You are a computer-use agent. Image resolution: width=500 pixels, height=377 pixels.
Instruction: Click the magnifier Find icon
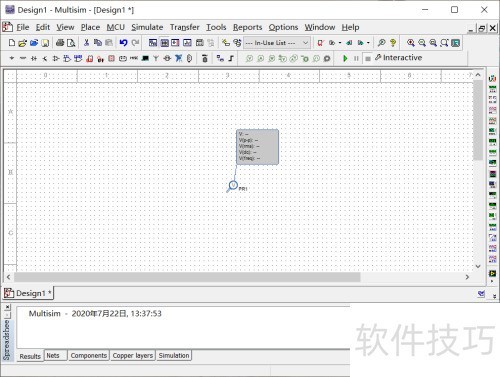click(382, 43)
